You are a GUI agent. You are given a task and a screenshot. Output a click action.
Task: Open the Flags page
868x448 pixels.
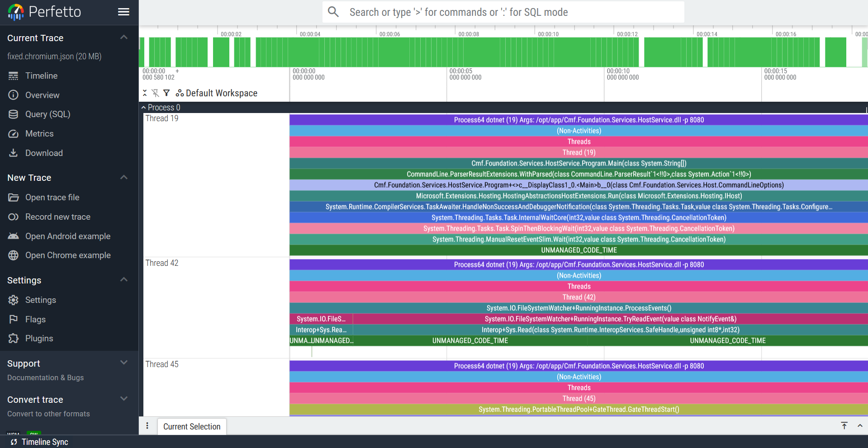pyautogui.click(x=35, y=320)
